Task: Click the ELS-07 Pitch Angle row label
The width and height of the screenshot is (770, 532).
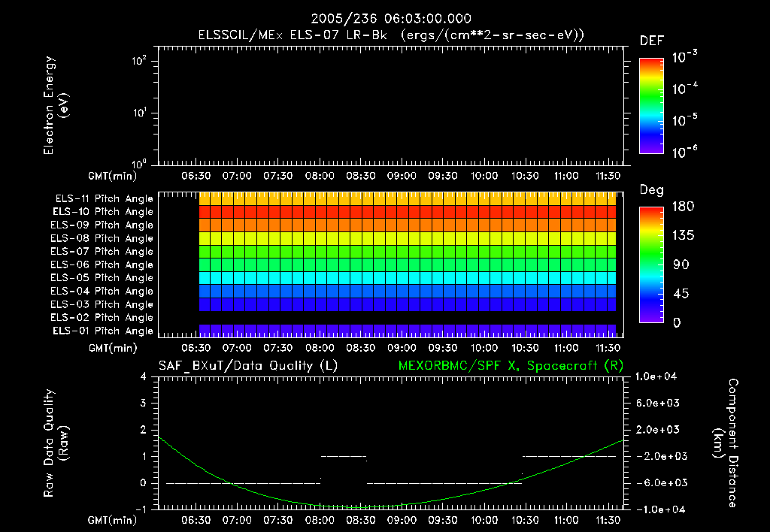Action: (102, 252)
